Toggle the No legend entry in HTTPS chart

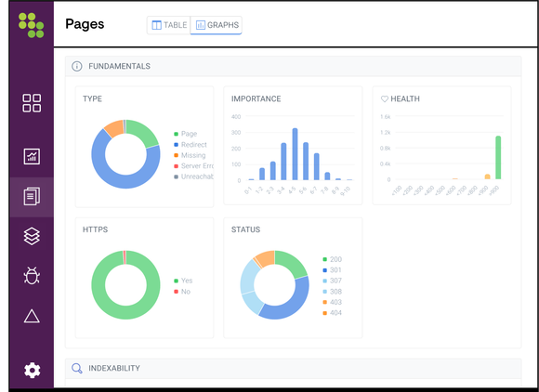pos(182,292)
